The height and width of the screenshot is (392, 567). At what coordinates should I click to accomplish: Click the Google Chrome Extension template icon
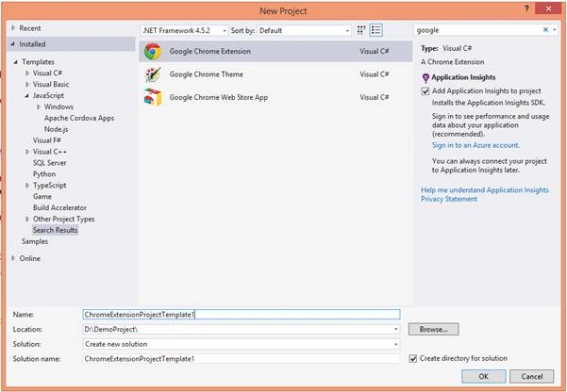[x=153, y=51]
